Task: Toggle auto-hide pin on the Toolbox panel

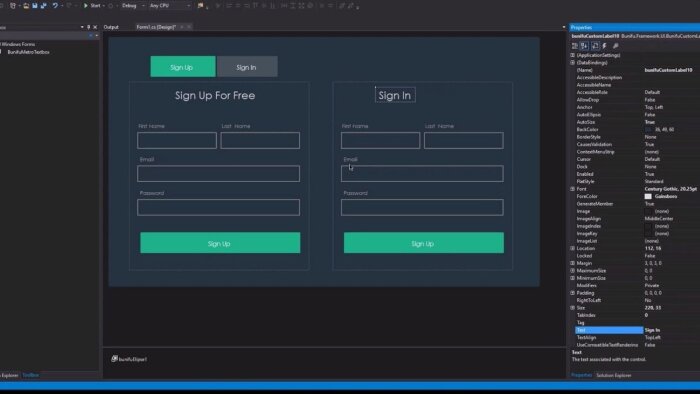Action: point(88,27)
